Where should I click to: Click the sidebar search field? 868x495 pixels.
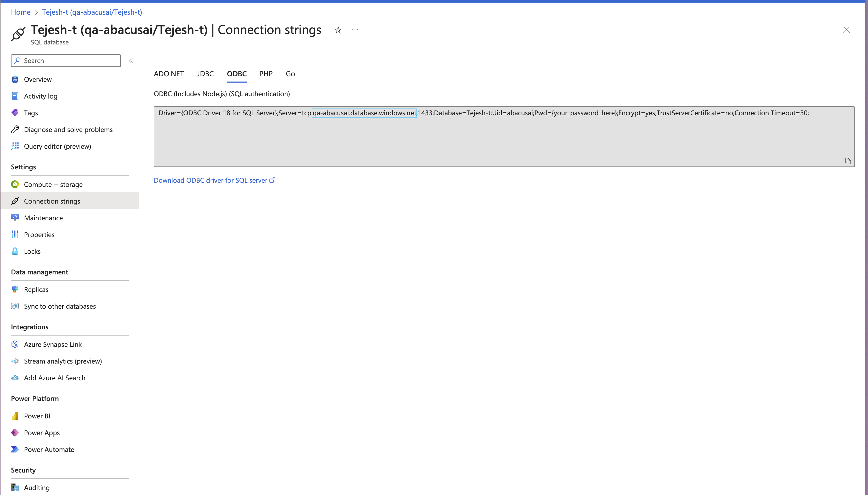(66, 60)
